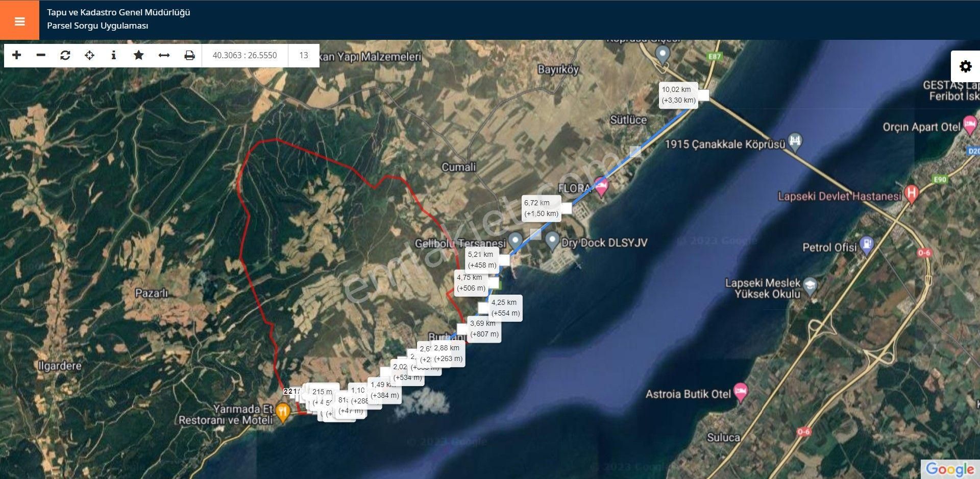Click the 5,21 km measurement label

coord(482,260)
